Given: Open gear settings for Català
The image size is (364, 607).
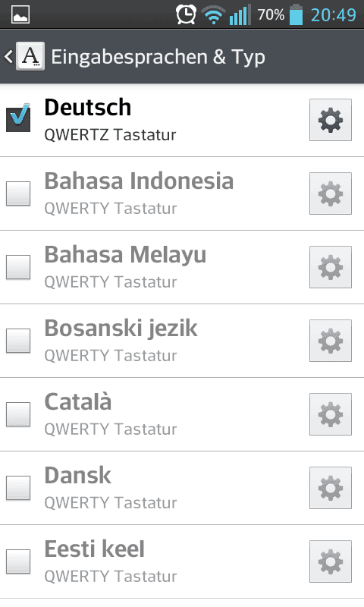Looking at the screenshot, I should coord(331,414).
